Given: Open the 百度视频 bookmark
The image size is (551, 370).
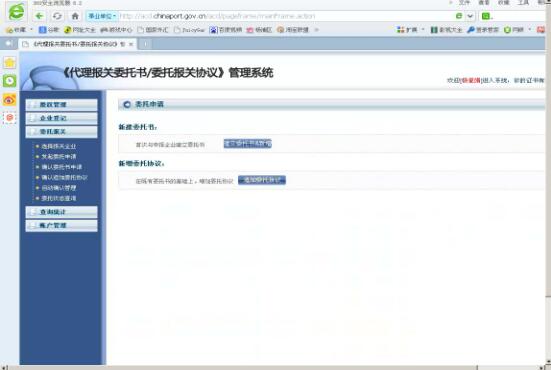Looking at the screenshot, I should coord(226,30).
